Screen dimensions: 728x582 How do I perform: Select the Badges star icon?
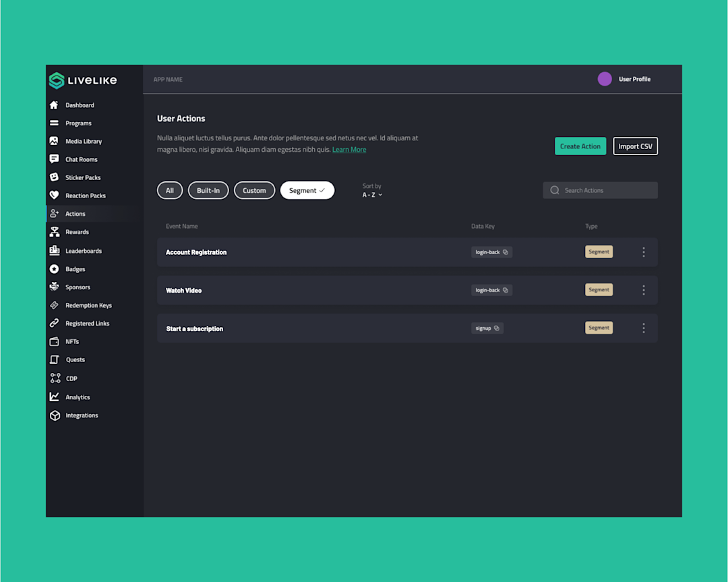pos(55,269)
